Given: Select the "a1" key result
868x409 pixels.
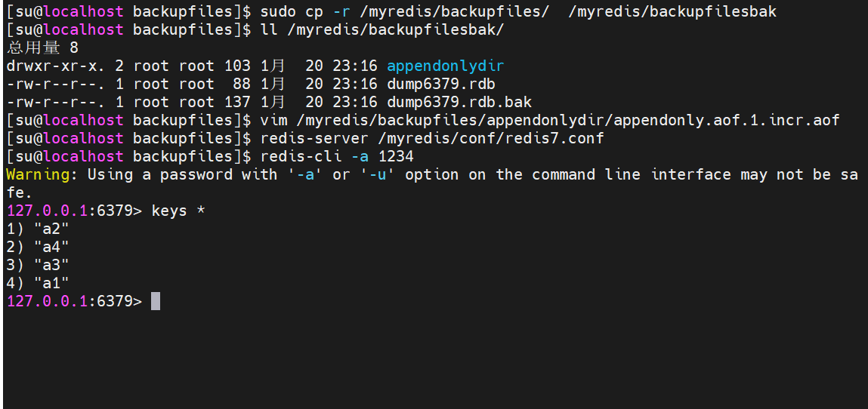Looking at the screenshot, I should pos(51,283).
